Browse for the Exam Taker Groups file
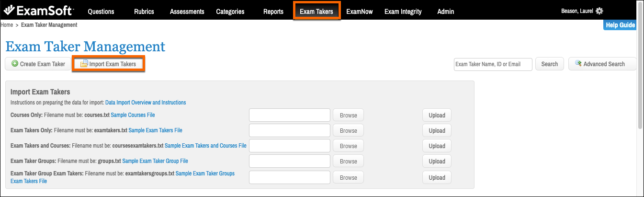Image resolution: width=644 pixels, height=197 pixels. 349,161
